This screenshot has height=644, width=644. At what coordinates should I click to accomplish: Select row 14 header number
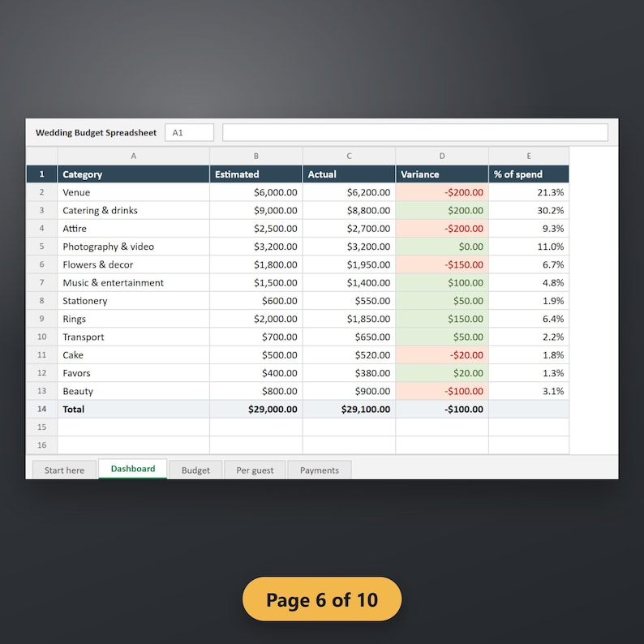41,409
